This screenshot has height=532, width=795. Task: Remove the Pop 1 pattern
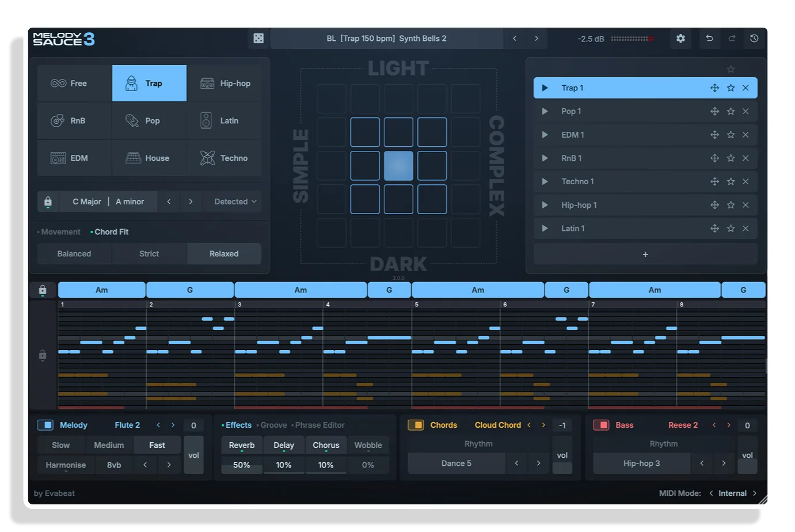[x=745, y=111]
